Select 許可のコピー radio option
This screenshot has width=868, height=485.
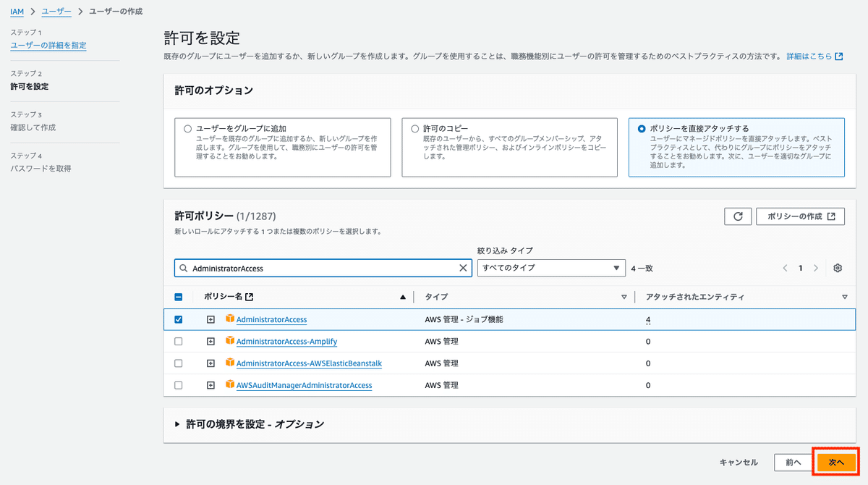(415, 128)
